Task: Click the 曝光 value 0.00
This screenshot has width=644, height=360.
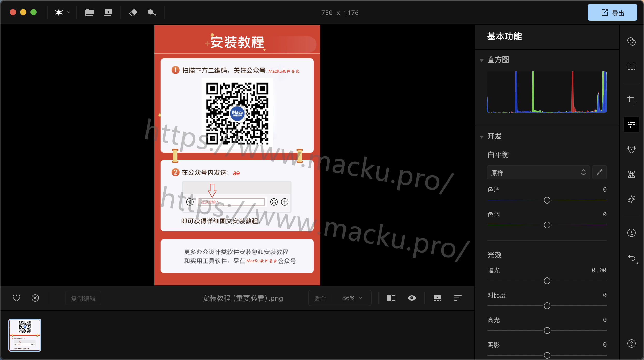Action: tap(599, 270)
